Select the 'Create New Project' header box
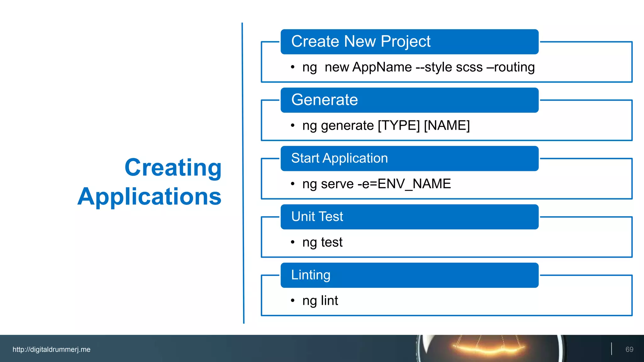644x362 pixels. pyautogui.click(x=409, y=42)
